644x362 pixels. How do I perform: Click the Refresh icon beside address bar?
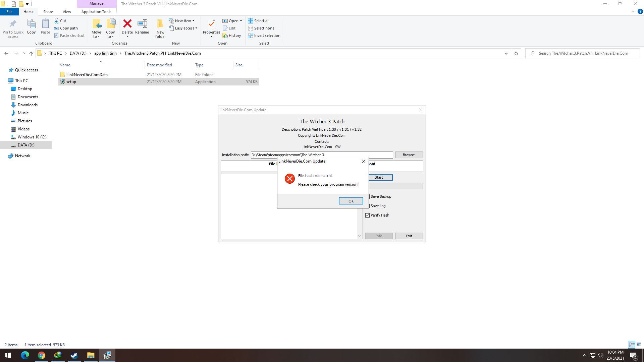tap(516, 53)
